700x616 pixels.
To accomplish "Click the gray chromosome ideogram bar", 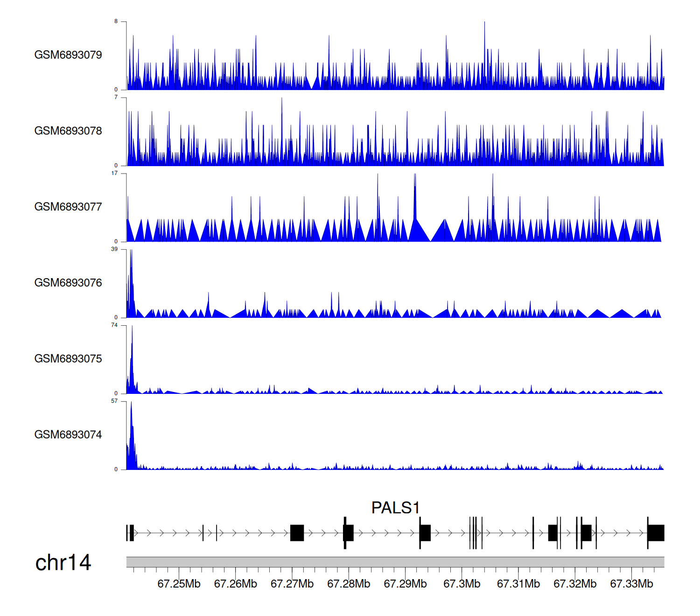I will (x=395, y=562).
